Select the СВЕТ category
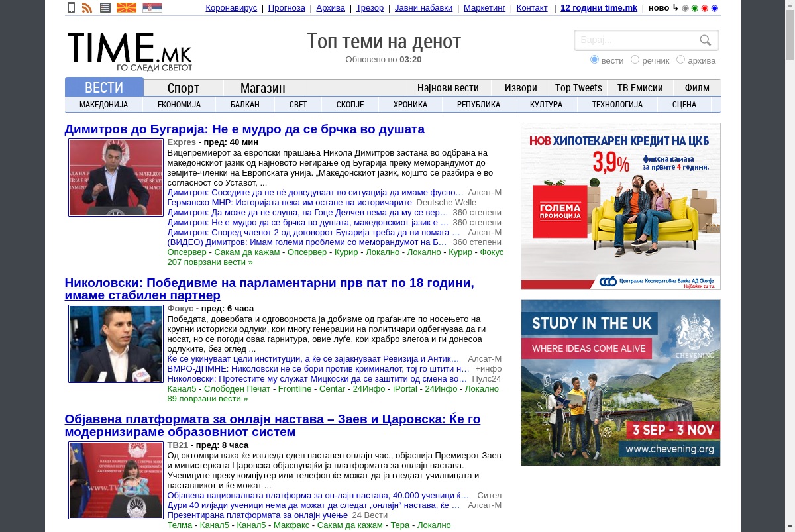This screenshot has width=795, height=532. (298, 105)
